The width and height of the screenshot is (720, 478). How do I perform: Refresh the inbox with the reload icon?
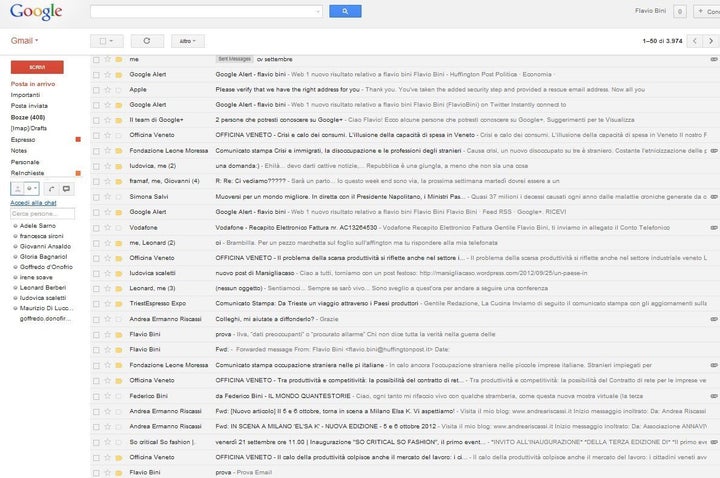(x=147, y=41)
